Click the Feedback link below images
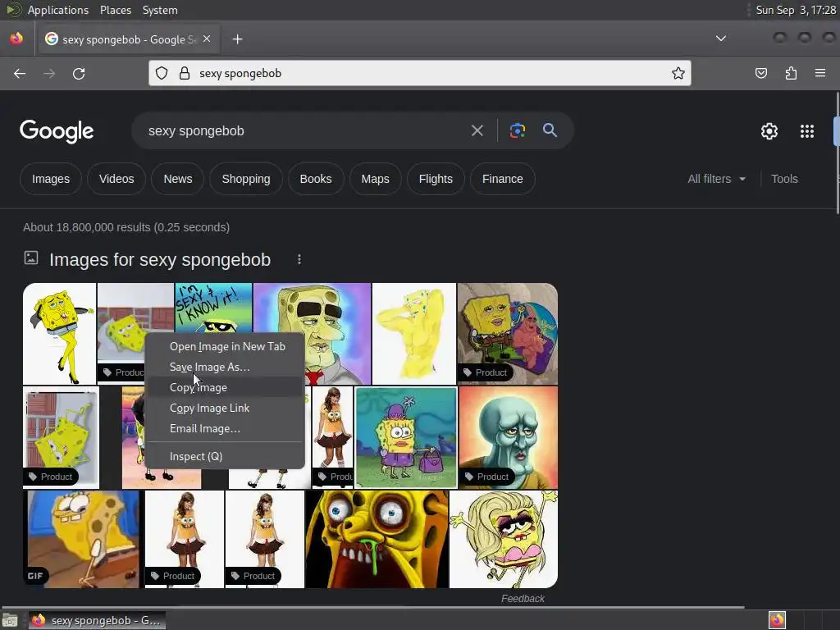The image size is (840, 630). click(523, 599)
